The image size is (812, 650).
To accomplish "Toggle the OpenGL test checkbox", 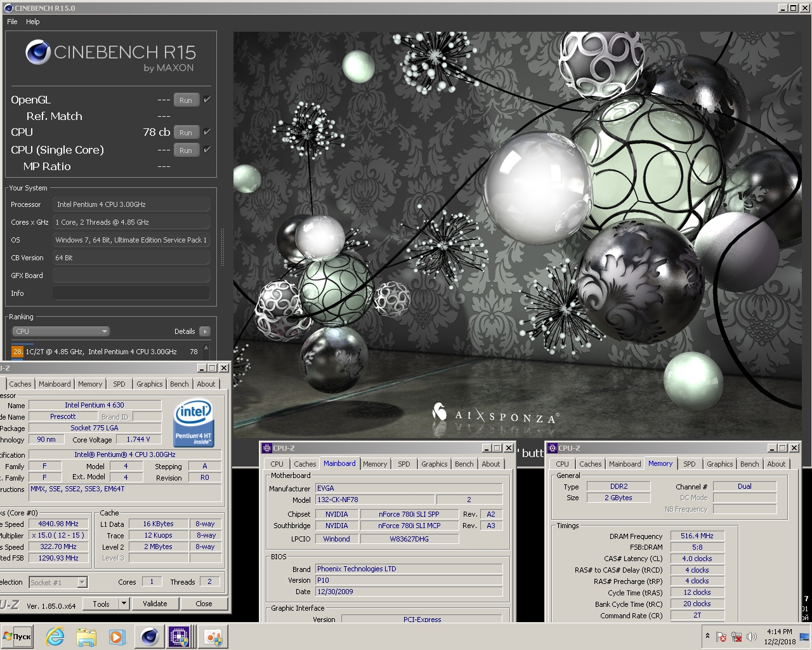I will coord(207,100).
